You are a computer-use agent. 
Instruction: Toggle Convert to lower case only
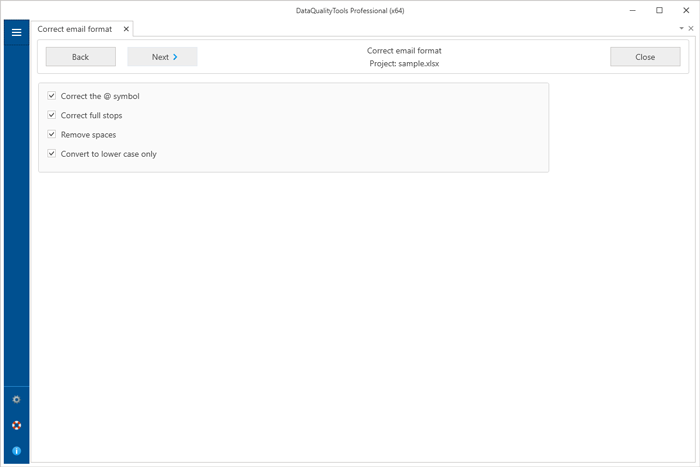pos(52,153)
